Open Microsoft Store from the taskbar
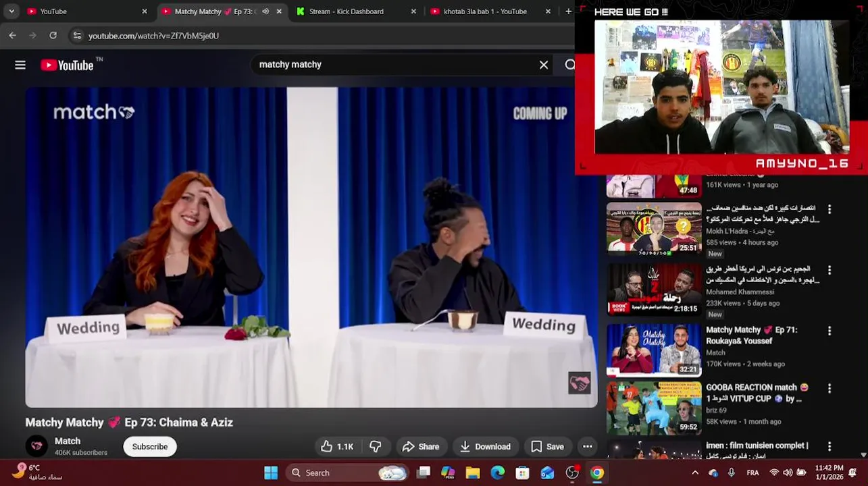The height and width of the screenshot is (486, 868). [522, 473]
